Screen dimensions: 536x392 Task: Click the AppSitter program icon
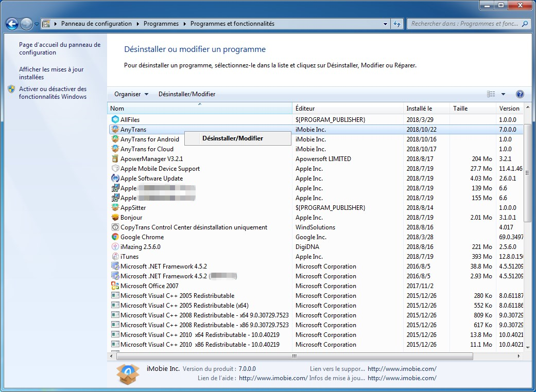(x=115, y=208)
